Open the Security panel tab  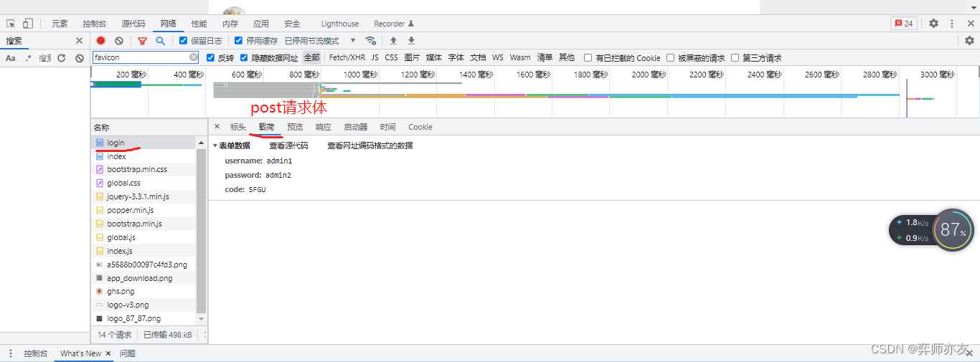click(292, 24)
